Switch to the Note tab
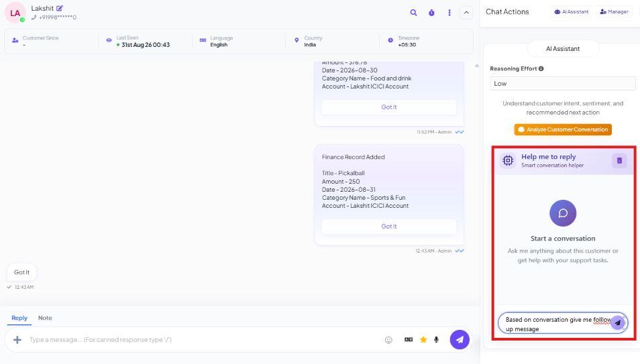This screenshot has height=364, width=640. (x=45, y=318)
